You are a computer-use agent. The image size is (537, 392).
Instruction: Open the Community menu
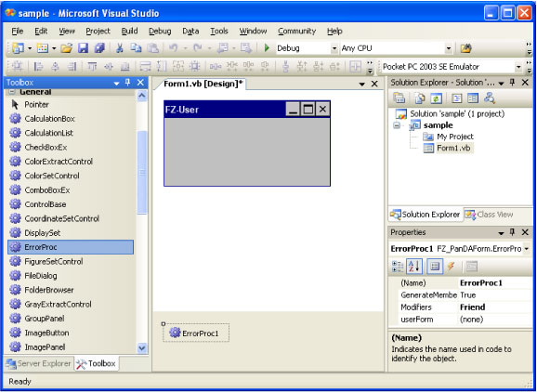296,32
